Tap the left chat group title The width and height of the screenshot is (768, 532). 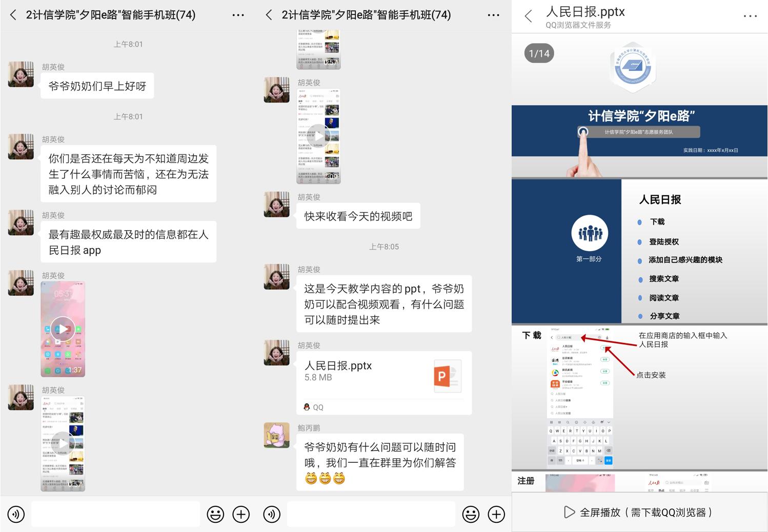click(x=111, y=15)
